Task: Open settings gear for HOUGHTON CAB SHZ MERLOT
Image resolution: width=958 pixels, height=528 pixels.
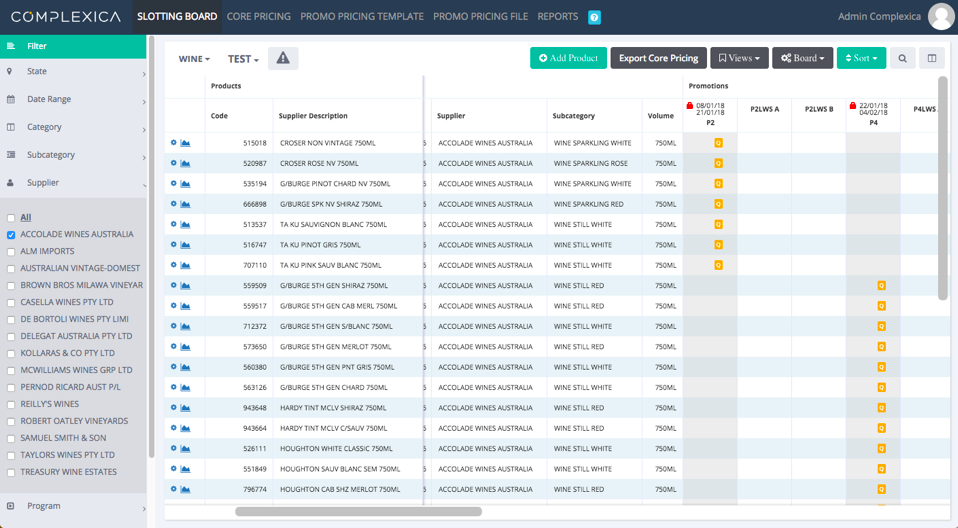Action: 174,489
